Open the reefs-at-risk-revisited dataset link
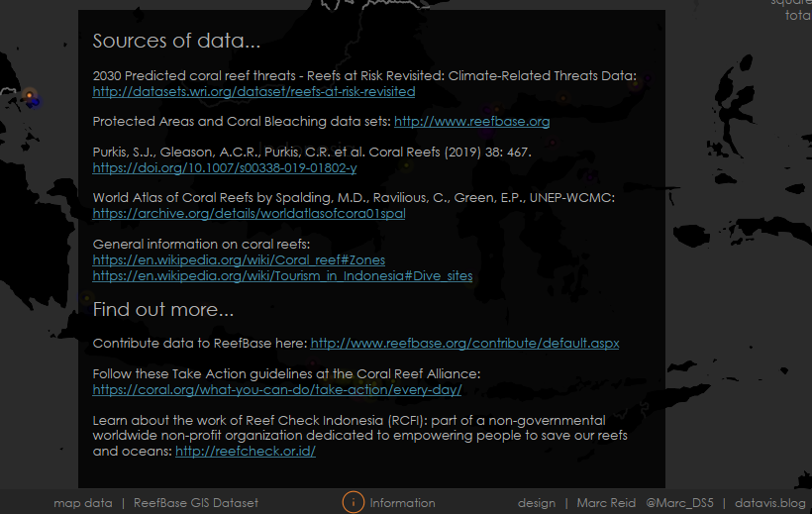The height and width of the screenshot is (514, 812). [254, 92]
